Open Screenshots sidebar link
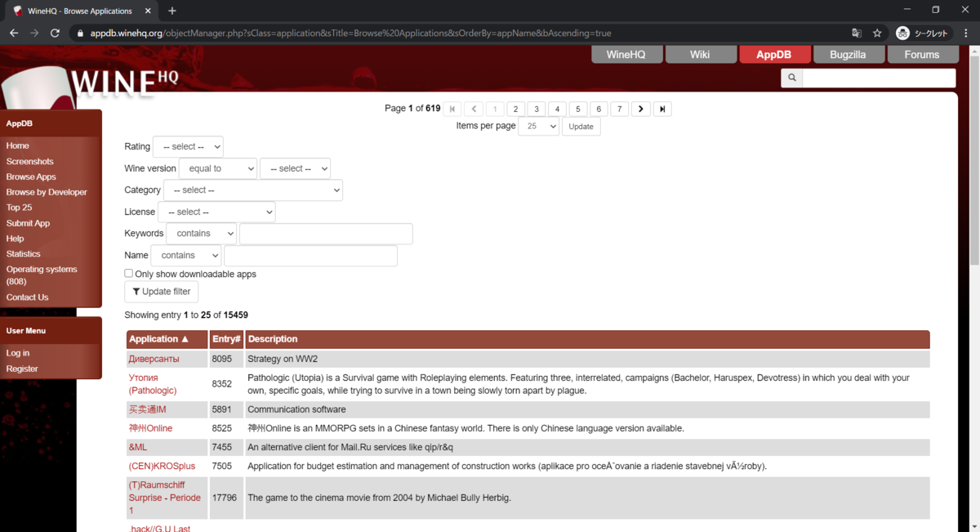 [30, 161]
